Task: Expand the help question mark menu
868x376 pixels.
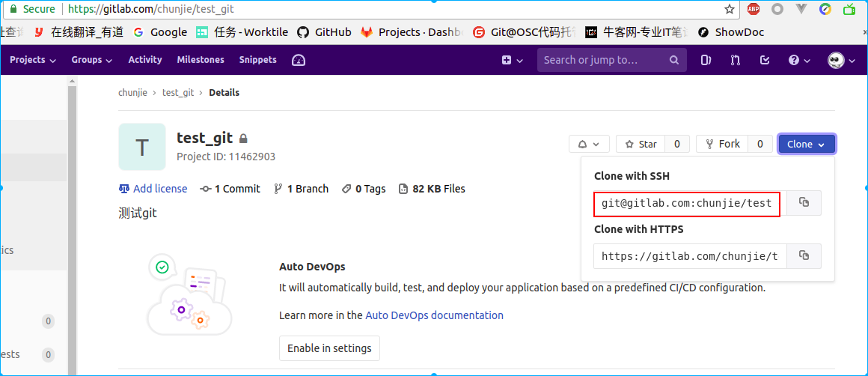Action: pyautogui.click(x=799, y=60)
